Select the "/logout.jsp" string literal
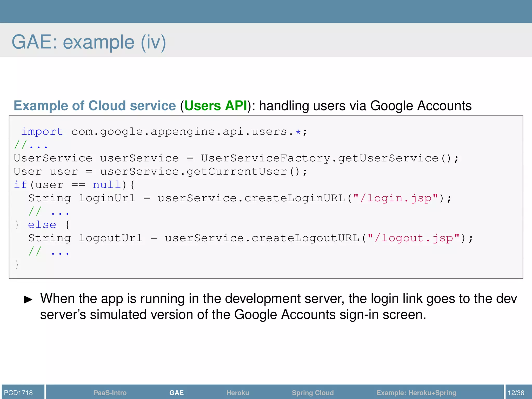The height and width of the screenshot is (399, 532). (x=414, y=238)
